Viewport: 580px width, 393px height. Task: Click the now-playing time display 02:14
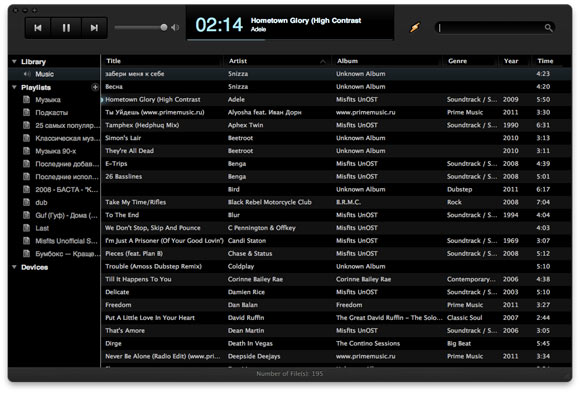click(219, 25)
